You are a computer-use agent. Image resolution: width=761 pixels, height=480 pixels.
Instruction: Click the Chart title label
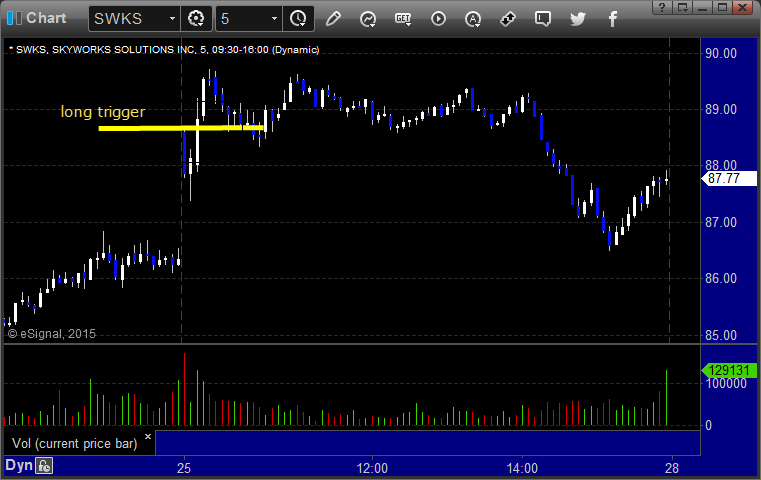coord(46,18)
